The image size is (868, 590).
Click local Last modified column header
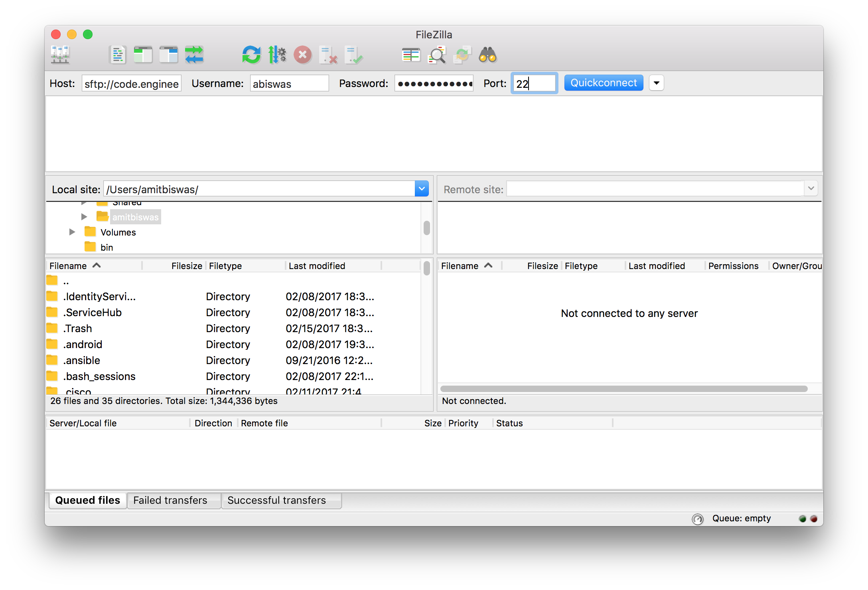[333, 266]
